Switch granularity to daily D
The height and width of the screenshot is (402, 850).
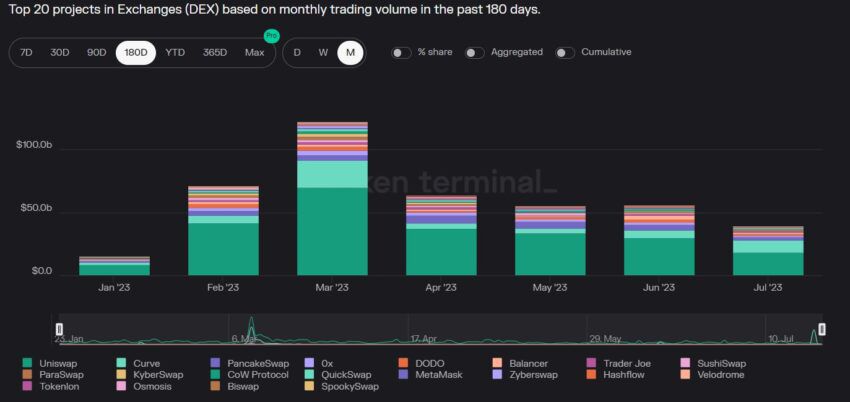click(x=297, y=53)
